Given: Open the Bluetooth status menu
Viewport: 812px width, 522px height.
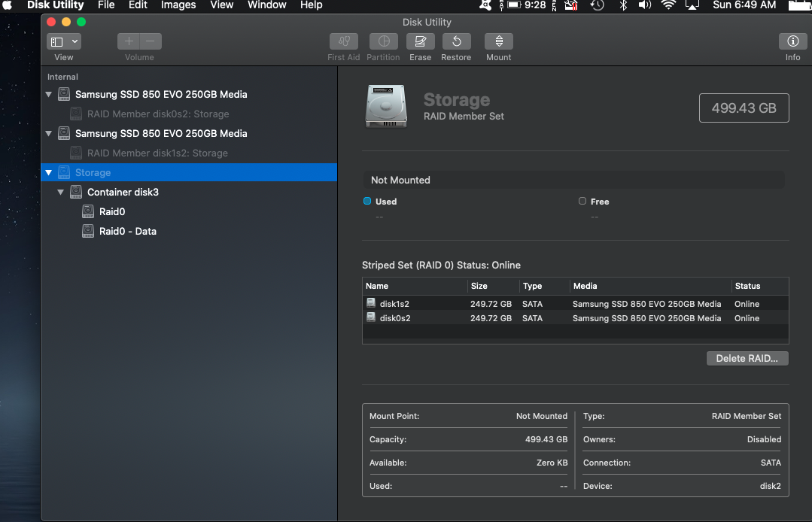Looking at the screenshot, I should pos(624,5).
